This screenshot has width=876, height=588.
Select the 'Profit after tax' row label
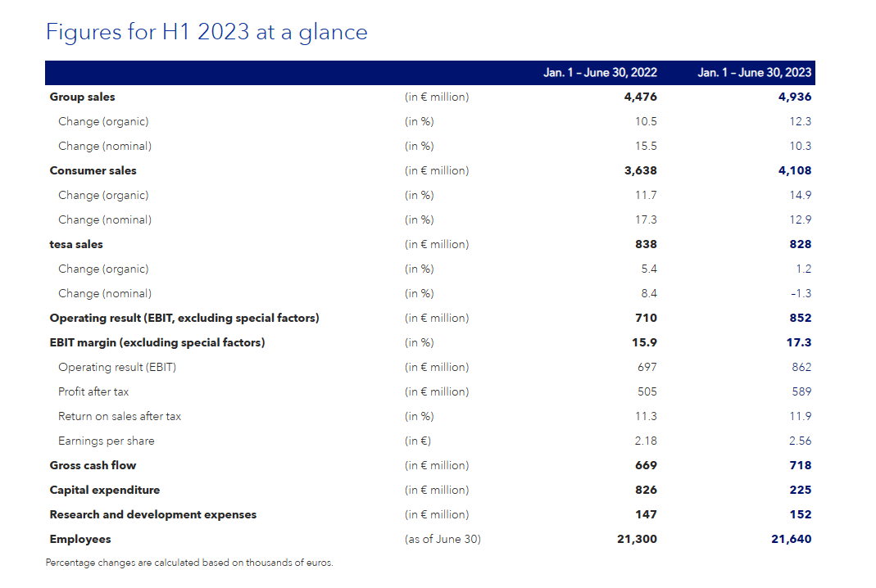point(93,391)
